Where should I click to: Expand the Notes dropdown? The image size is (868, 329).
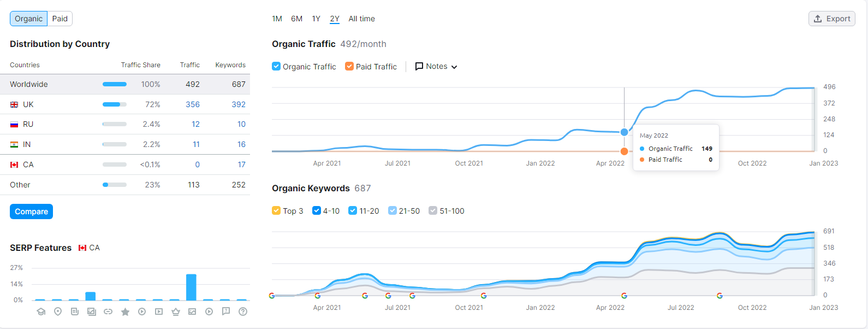pos(436,67)
